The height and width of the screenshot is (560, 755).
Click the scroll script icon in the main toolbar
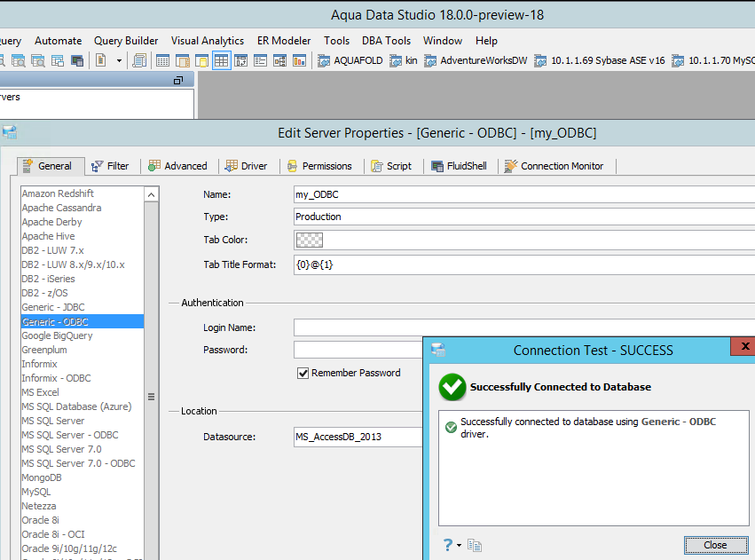(x=139, y=60)
